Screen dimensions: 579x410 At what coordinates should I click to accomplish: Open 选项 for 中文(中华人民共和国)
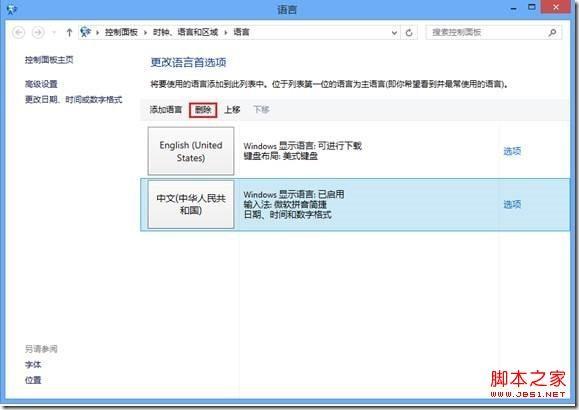(512, 204)
